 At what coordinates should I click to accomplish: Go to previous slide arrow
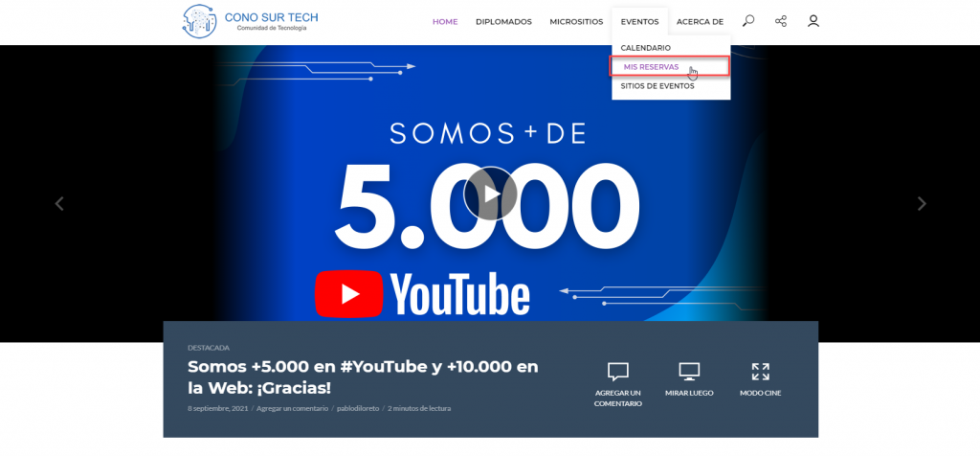59,203
